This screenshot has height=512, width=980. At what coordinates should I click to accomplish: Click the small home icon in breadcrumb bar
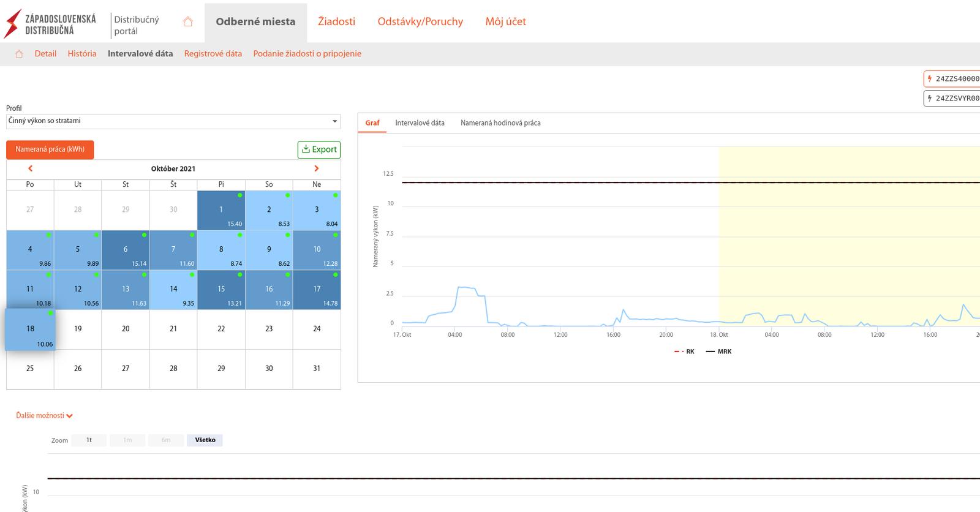19,54
